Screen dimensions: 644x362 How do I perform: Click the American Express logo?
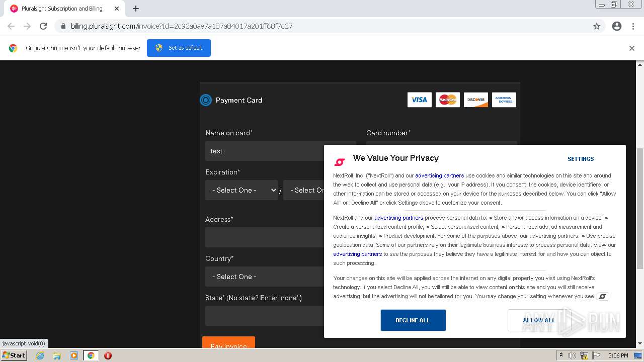pos(504,100)
